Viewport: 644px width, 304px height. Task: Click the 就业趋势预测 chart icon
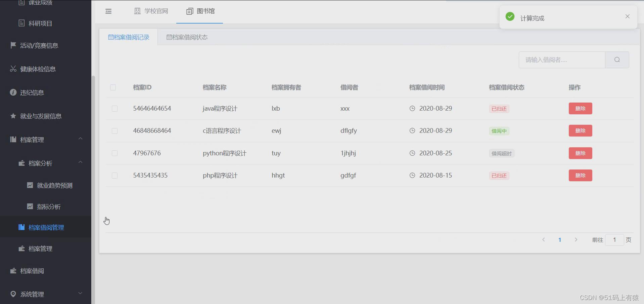pos(30,185)
